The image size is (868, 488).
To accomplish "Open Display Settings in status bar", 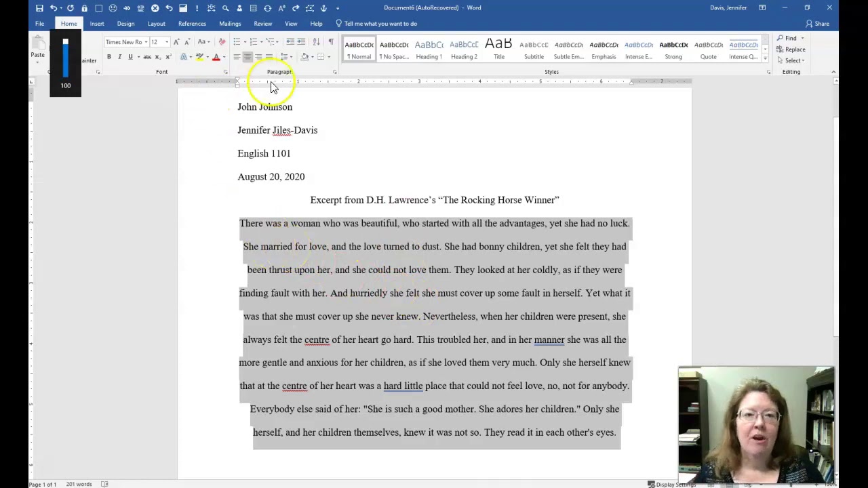I will [x=671, y=485].
